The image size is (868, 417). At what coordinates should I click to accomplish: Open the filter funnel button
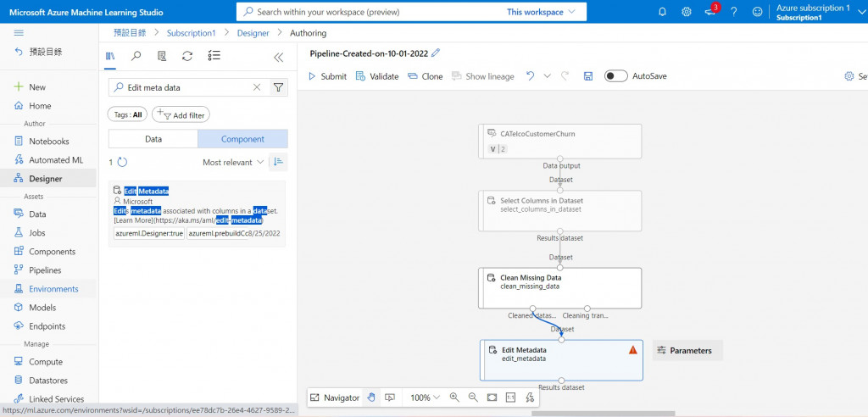[278, 87]
